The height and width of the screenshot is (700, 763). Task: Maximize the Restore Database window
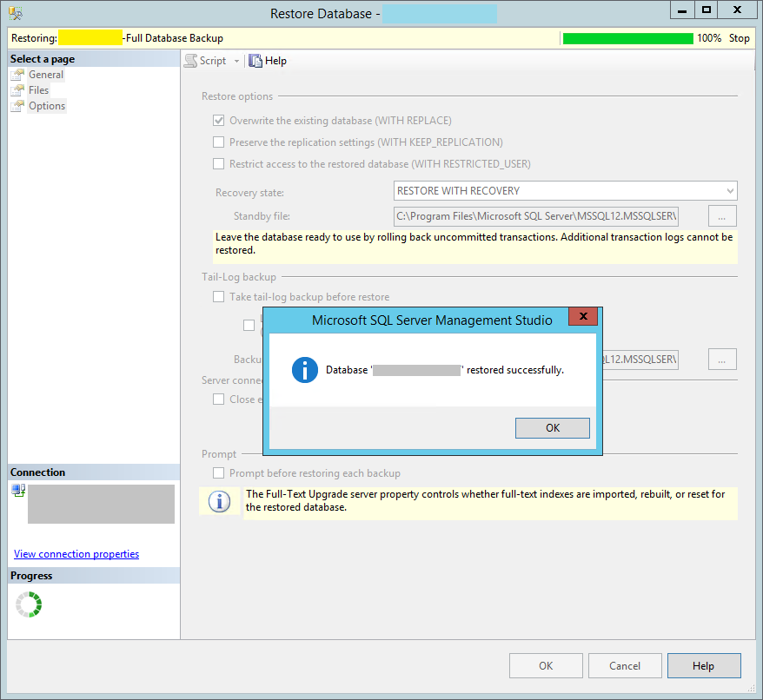coord(707,10)
